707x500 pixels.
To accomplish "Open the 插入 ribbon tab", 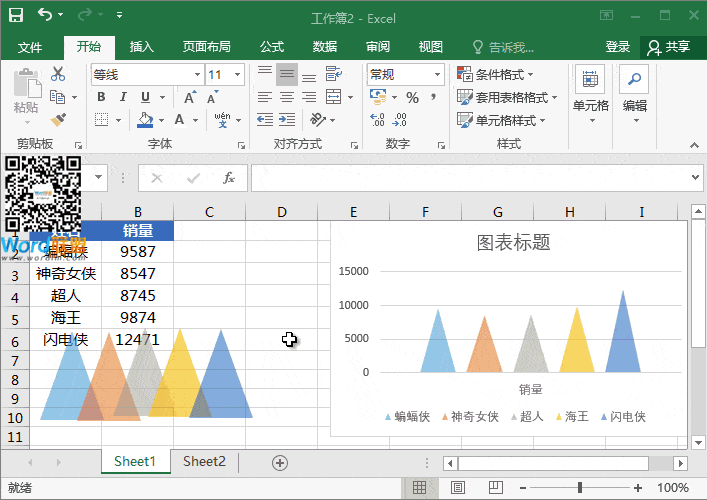I will click(x=142, y=47).
